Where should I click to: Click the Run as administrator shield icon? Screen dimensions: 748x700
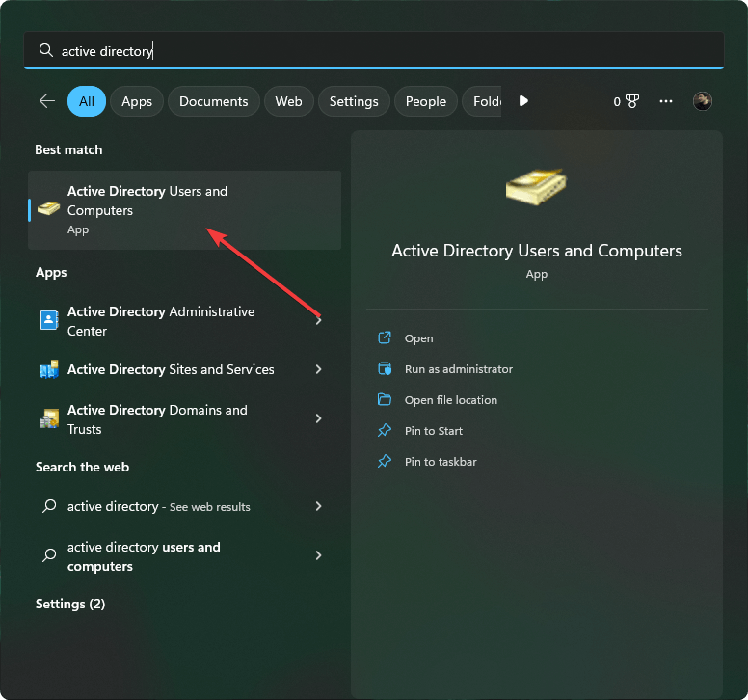[385, 369]
